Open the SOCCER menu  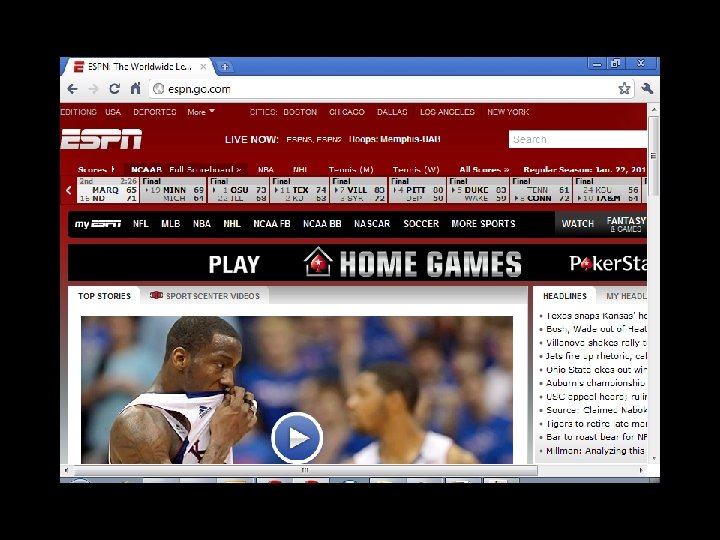click(x=421, y=224)
